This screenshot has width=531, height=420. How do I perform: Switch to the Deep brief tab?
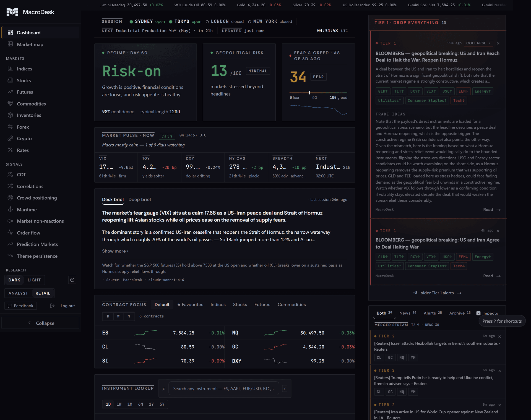coord(140,199)
